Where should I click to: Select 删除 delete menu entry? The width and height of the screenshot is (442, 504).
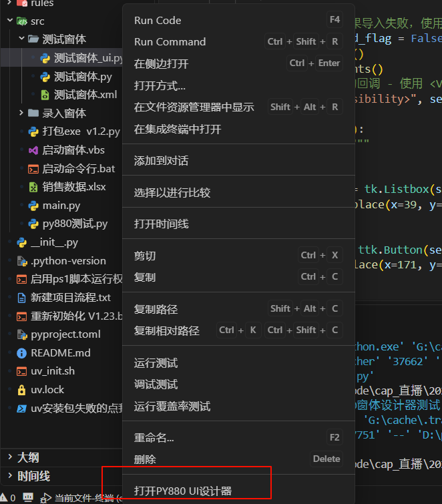[238, 459]
